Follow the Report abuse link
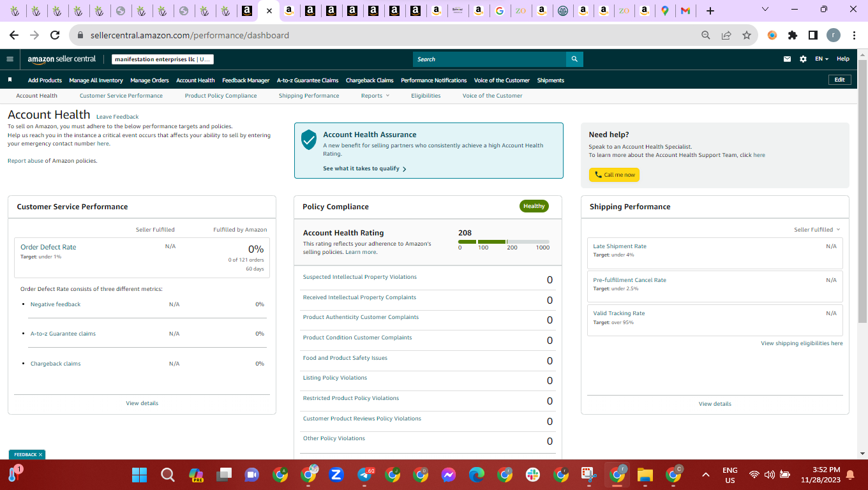 (x=26, y=161)
